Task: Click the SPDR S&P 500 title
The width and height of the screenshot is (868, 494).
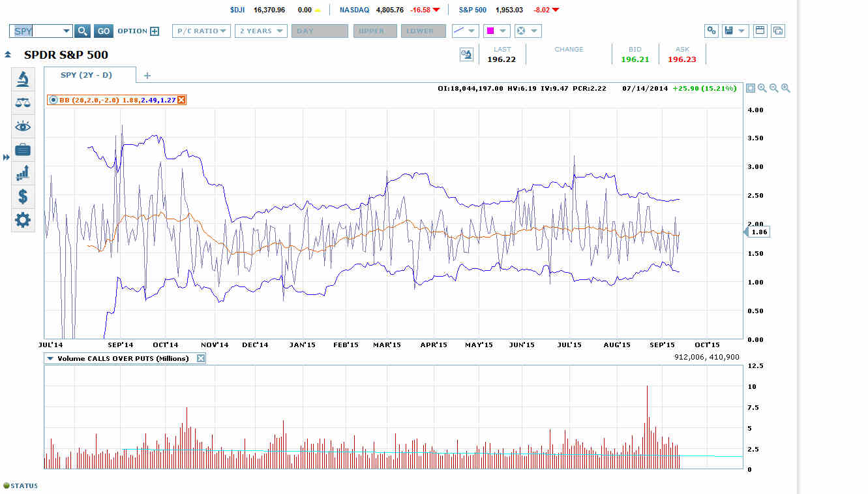Action: pos(66,55)
